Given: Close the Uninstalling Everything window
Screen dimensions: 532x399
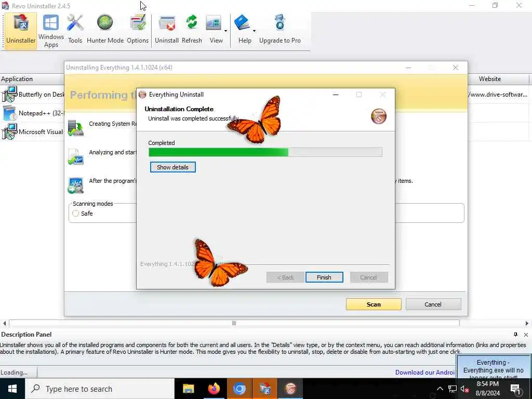Looking at the screenshot, I should pos(456,68).
